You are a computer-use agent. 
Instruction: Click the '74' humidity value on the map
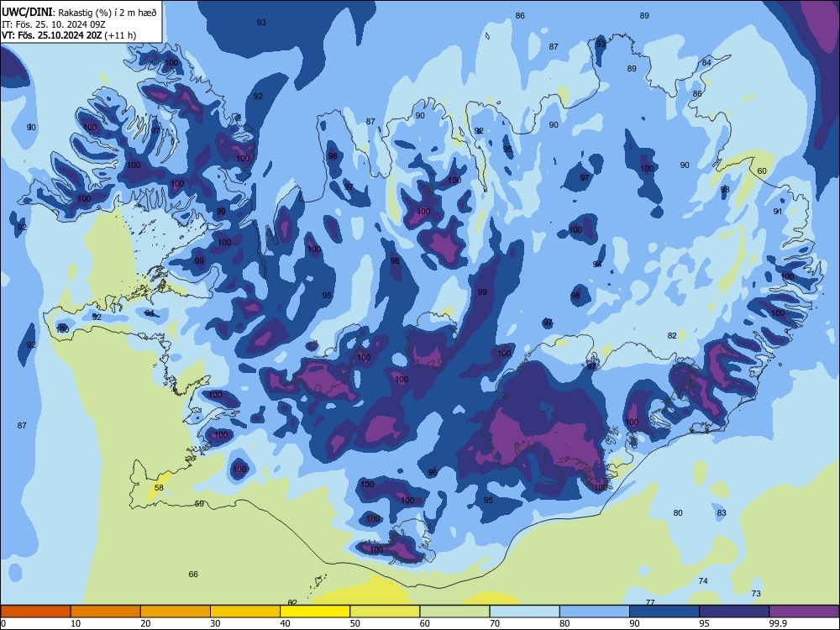tap(703, 580)
